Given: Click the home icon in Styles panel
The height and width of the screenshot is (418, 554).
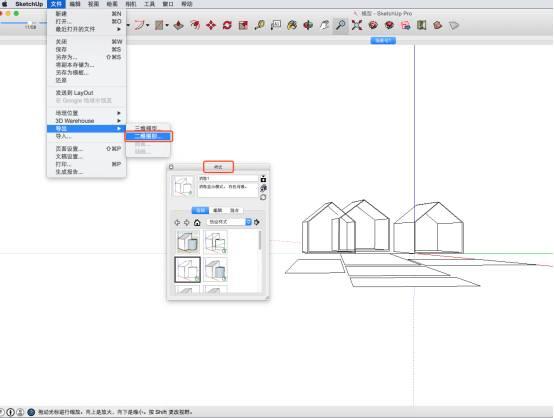Looking at the screenshot, I should point(197,222).
